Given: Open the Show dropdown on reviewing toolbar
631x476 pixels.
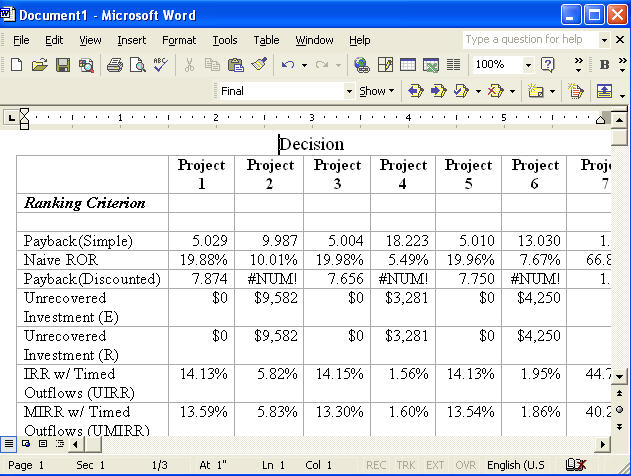Looking at the screenshot, I should pos(376,91).
